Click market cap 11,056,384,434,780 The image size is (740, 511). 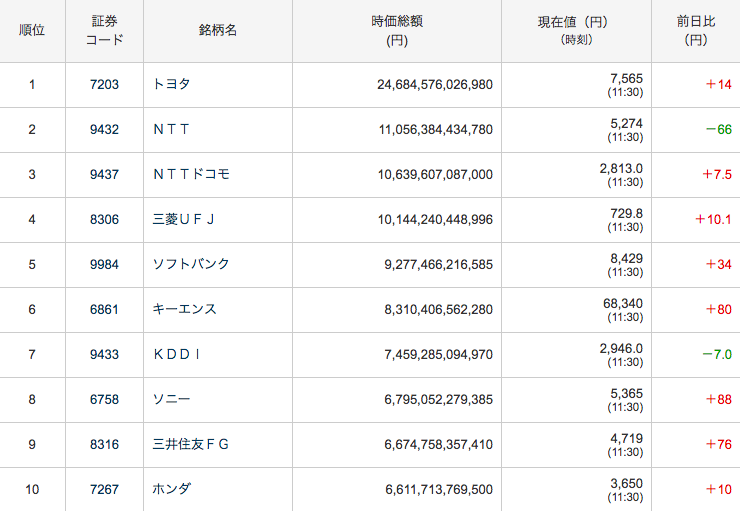tap(435, 129)
